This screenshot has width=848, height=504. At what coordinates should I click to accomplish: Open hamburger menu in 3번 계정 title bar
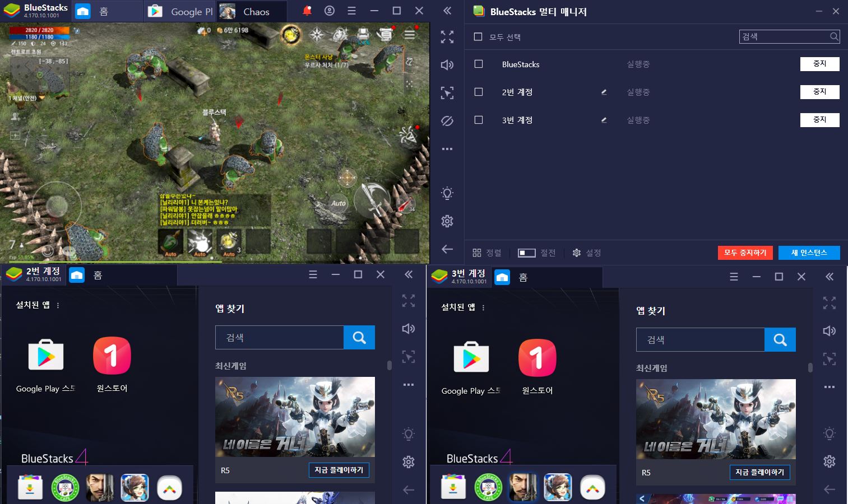click(x=734, y=277)
